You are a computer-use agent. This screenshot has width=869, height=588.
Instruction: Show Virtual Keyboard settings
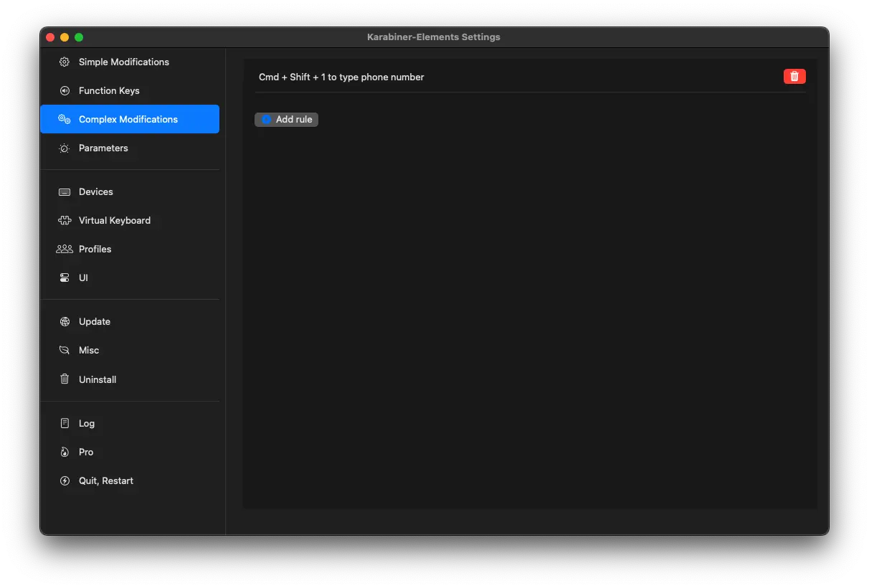tap(130, 220)
